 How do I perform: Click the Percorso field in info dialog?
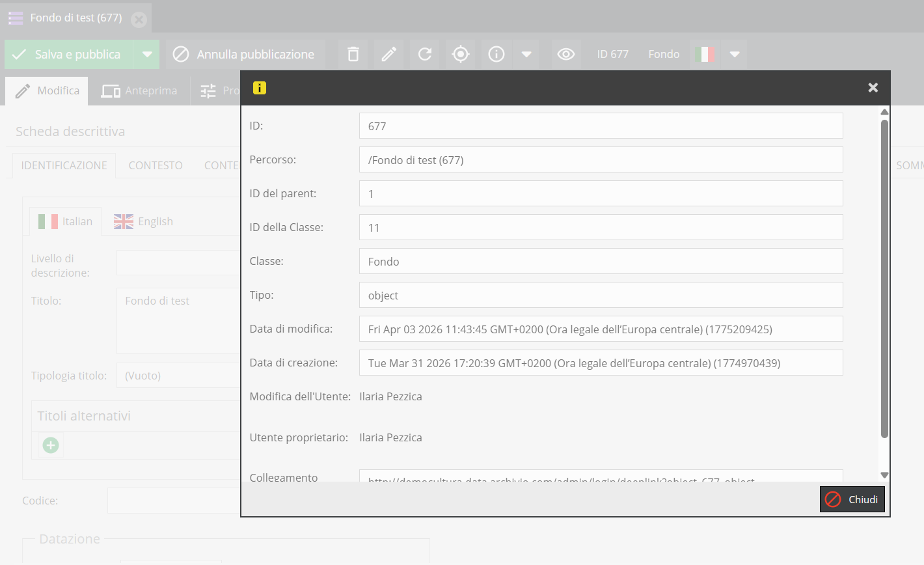[601, 160]
